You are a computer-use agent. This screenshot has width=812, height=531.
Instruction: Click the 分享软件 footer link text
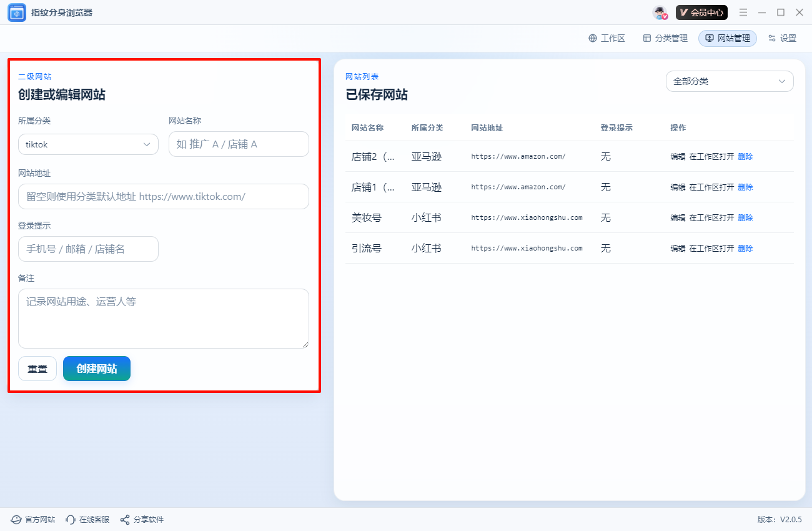tap(149, 520)
